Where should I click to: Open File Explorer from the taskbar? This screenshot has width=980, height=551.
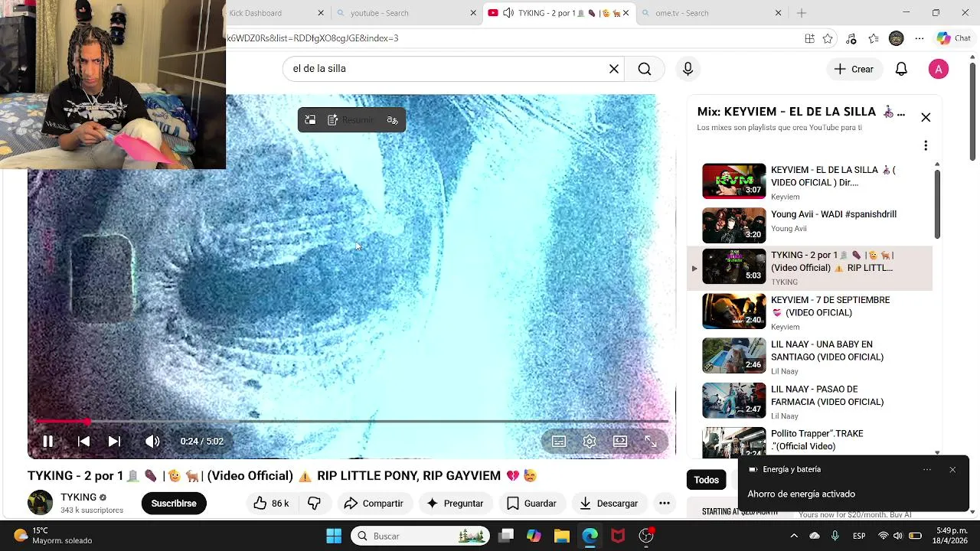pyautogui.click(x=561, y=536)
